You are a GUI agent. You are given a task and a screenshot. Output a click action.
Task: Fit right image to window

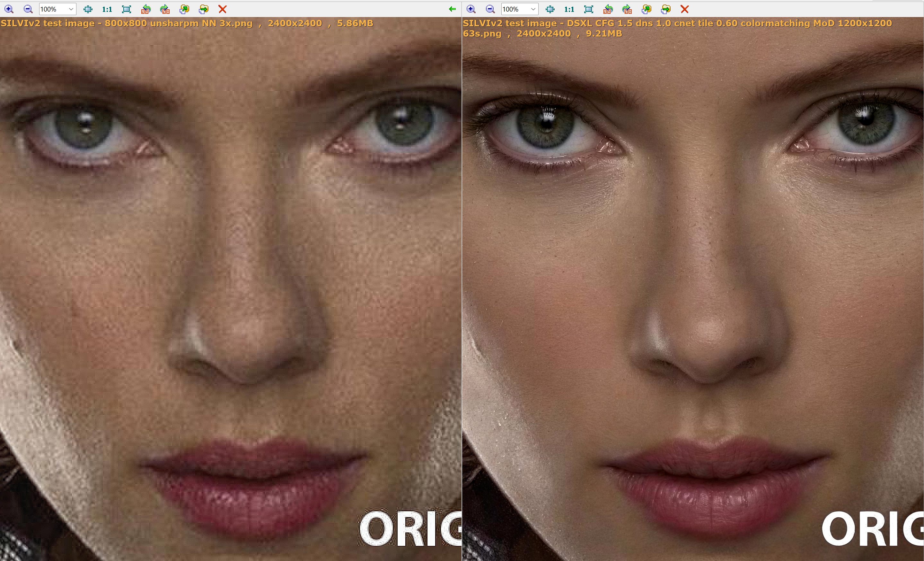pos(550,9)
